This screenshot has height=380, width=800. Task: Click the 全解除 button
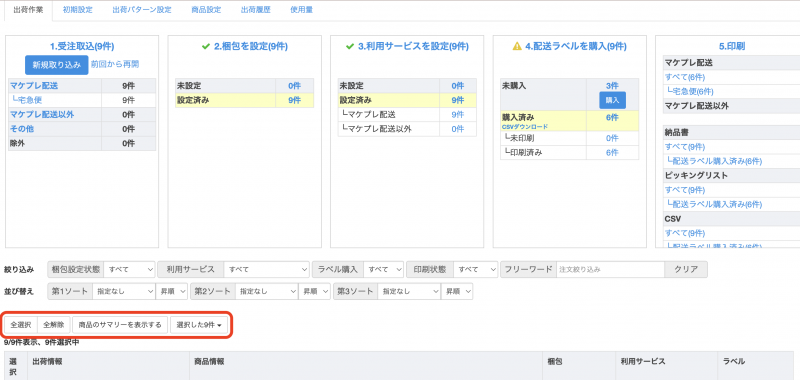click(54, 324)
